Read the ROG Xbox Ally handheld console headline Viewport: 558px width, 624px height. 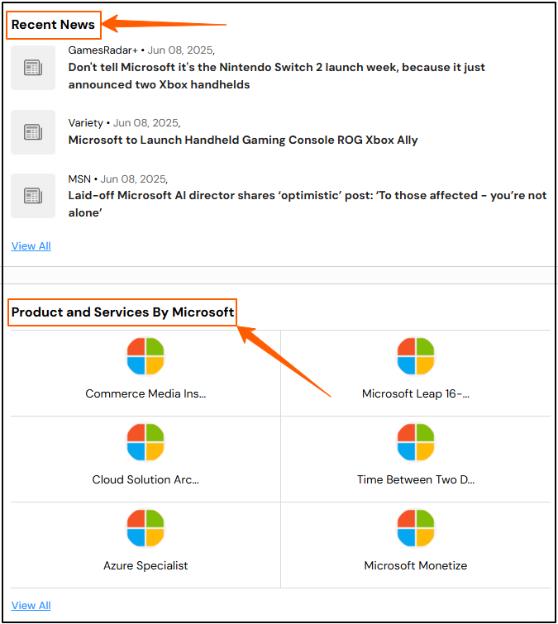point(243,140)
